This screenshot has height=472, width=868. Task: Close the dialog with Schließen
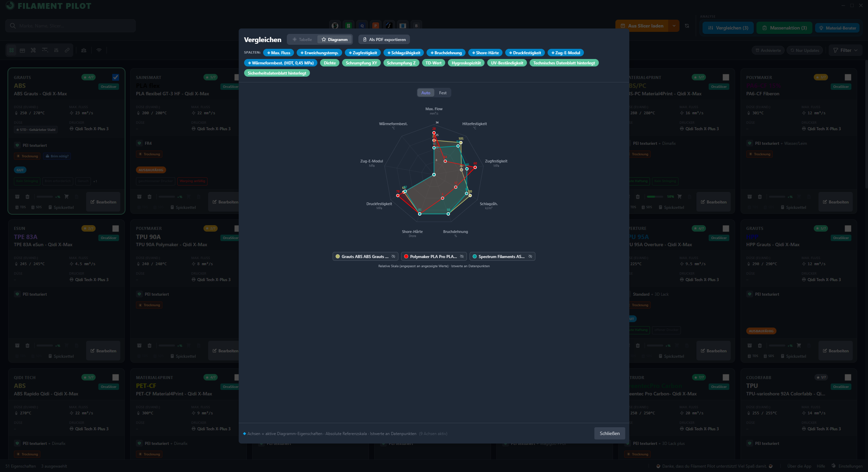pyautogui.click(x=609, y=433)
